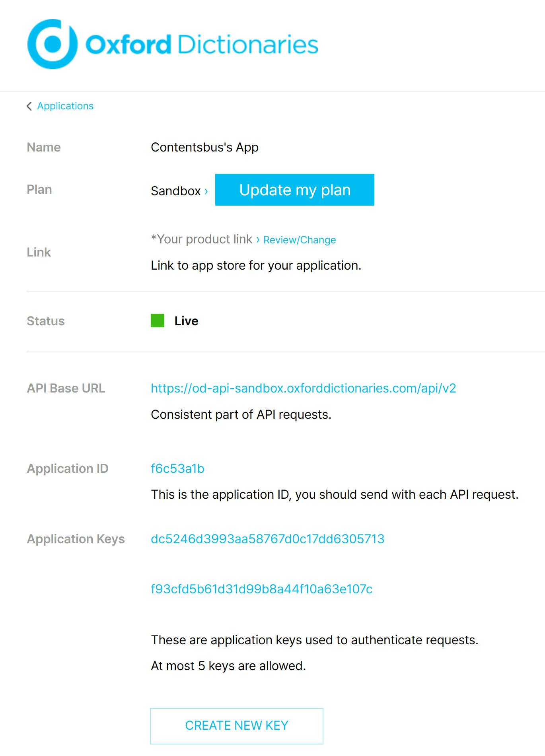Select the Application ID f6c53a1b
Image resolution: width=545 pixels, height=756 pixels.
(177, 468)
